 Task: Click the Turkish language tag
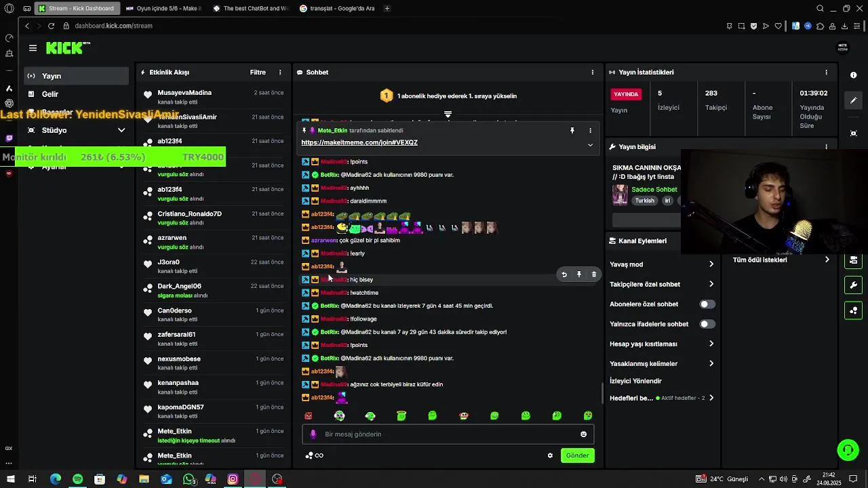645,201
